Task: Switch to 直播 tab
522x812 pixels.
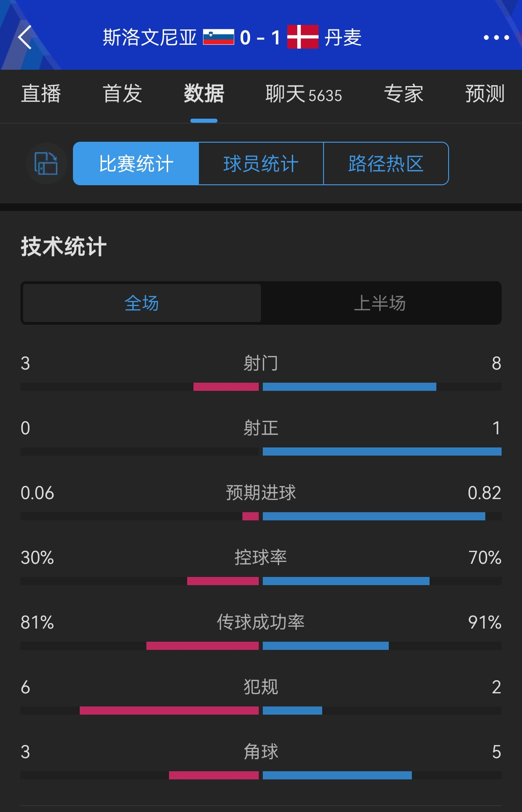Action: pos(41,94)
